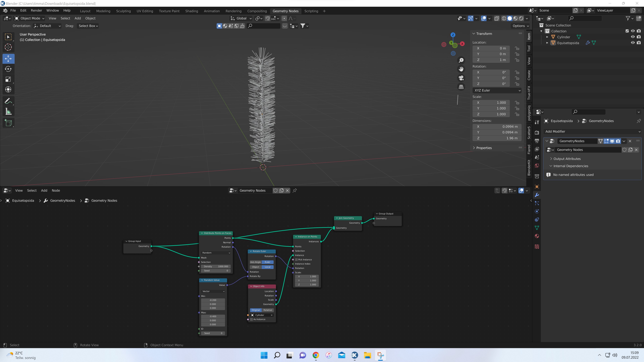Select the Annotate tool
This screenshot has width=644, height=362.
8,101
